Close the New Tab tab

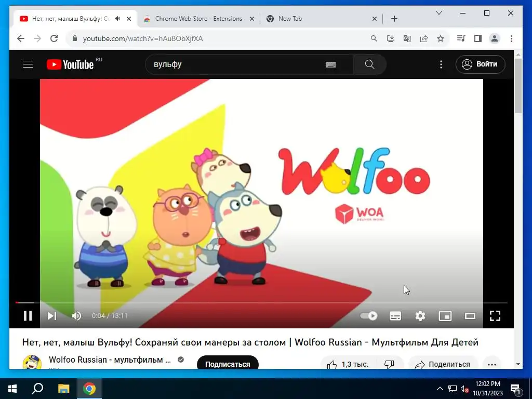[x=374, y=19]
